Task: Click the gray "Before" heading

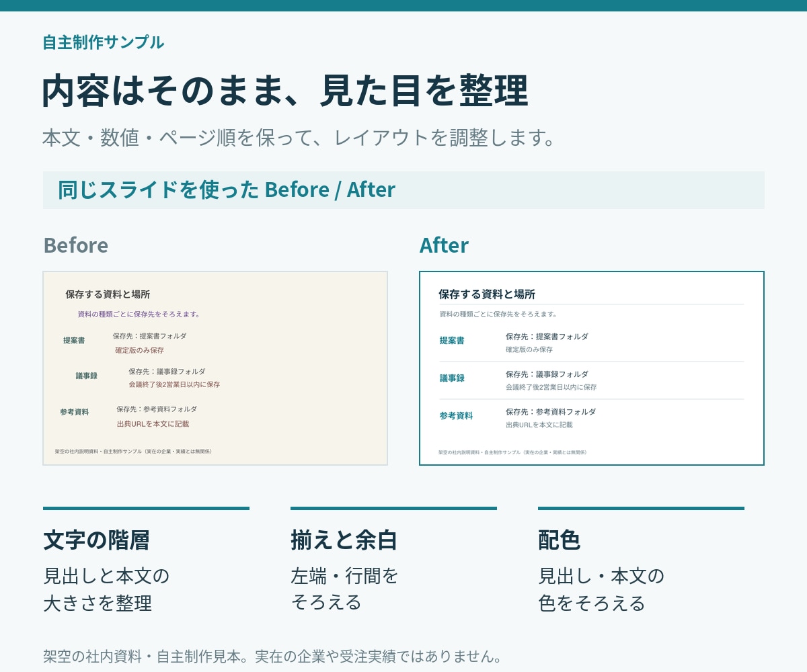Action: pos(75,245)
